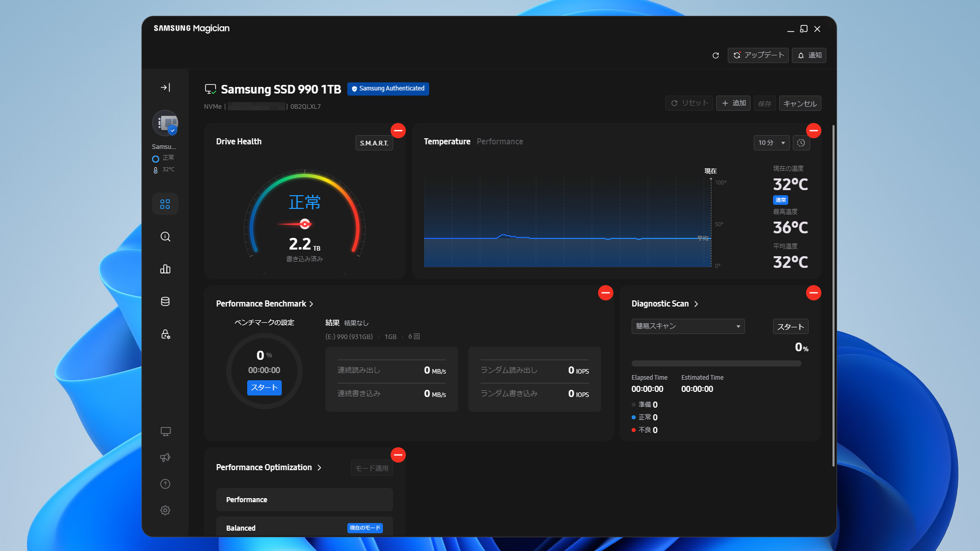980x551 pixels.
Task: Click the history clock icon
Action: [801, 143]
